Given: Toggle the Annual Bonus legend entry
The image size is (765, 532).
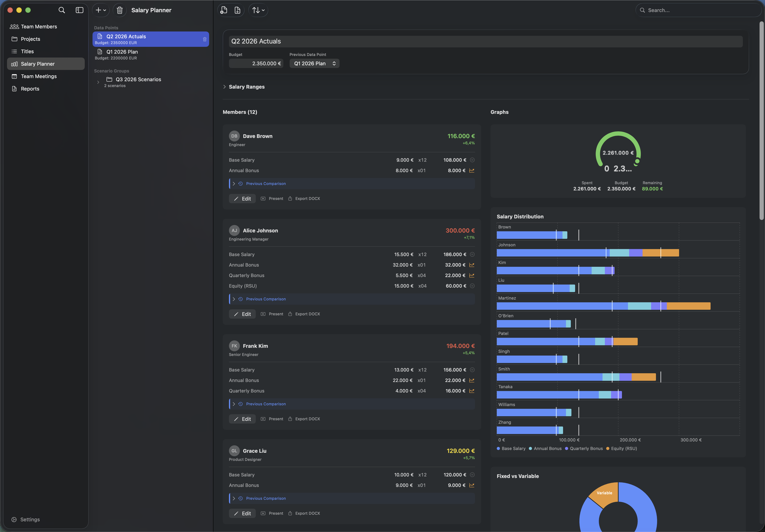Looking at the screenshot, I should point(545,448).
